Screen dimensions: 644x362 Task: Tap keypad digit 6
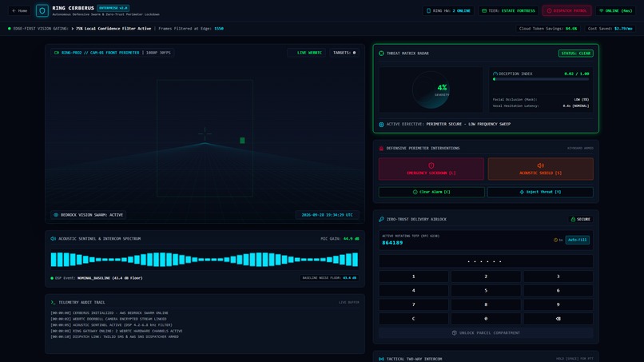point(559,291)
